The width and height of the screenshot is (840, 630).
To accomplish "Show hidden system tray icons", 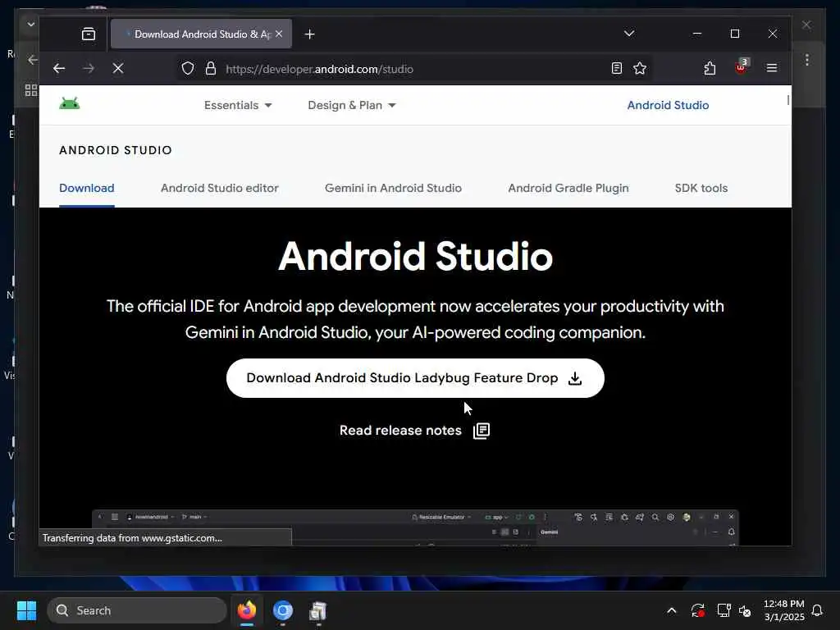I will point(671,610).
